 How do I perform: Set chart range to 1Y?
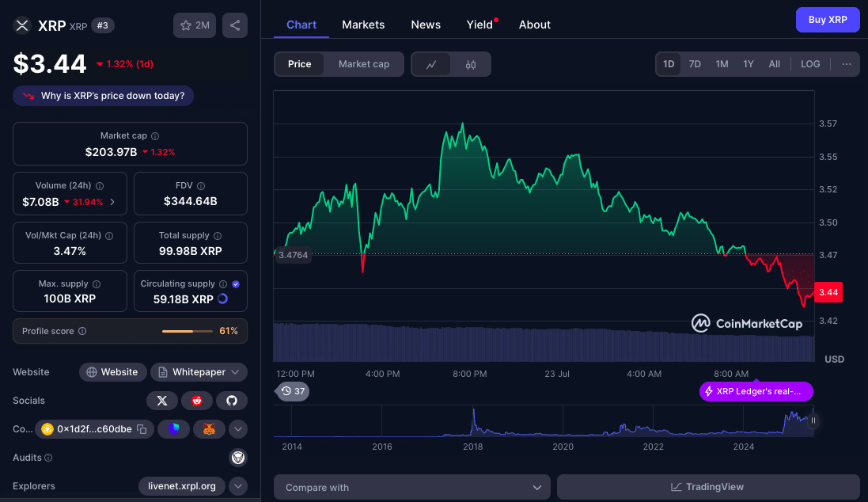click(x=749, y=64)
